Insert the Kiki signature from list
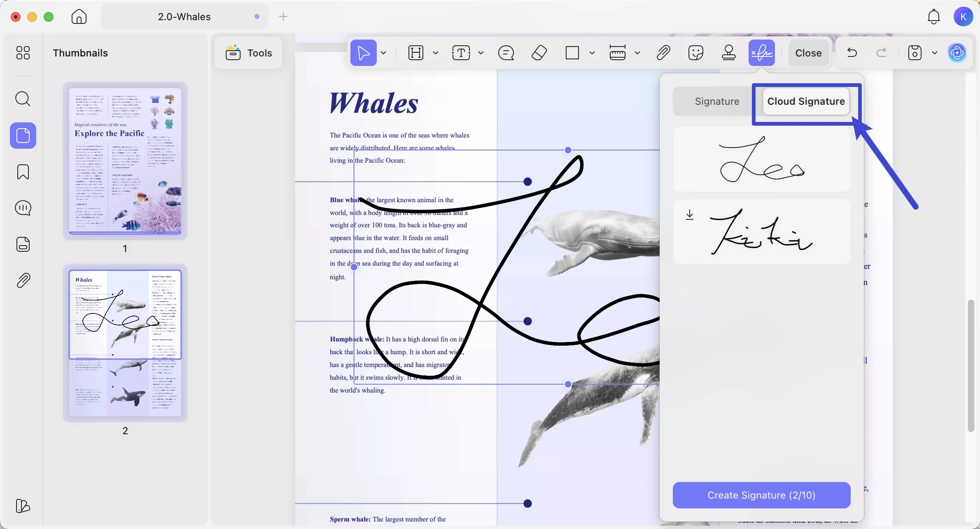Image resolution: width=980 pixels, height=529 pixels. click(x=761, y=232)
